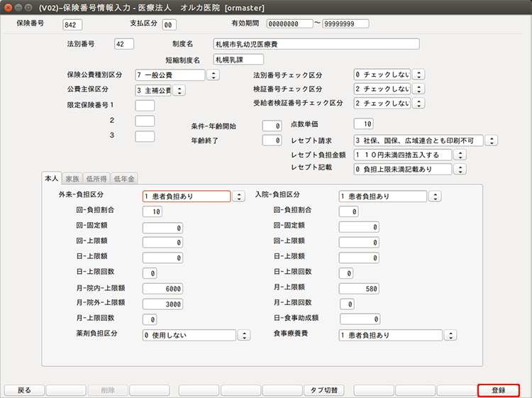Click the 入院 回-負担割合 field
This screenshot has width=532, height=398.
point(349,211)
